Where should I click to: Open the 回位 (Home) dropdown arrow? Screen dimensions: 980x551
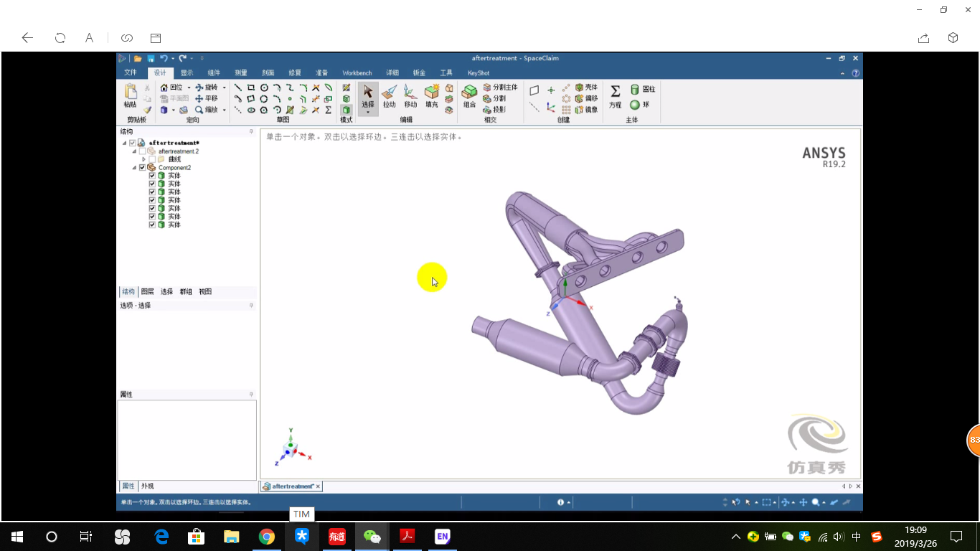click(189, 88)
